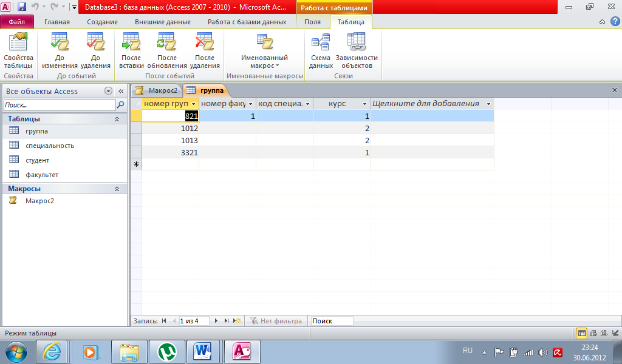Go to previous record navigation button
Image resolution: width=622 pixels, height=364 pixels.
174,321
